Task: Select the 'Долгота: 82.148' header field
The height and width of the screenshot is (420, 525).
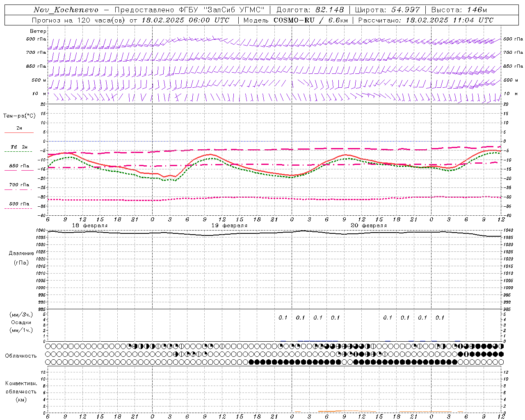Action: pos(310,10)
